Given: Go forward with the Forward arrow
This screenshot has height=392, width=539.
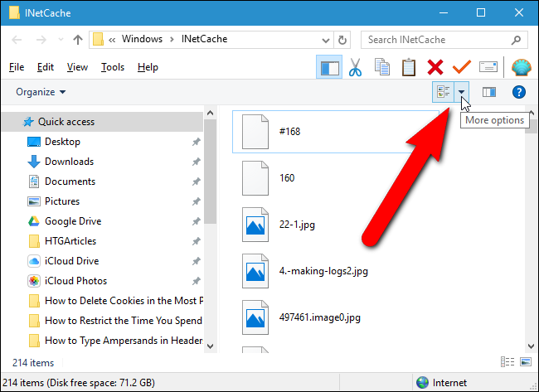Looking at the screenshot, I should [41, 40].
